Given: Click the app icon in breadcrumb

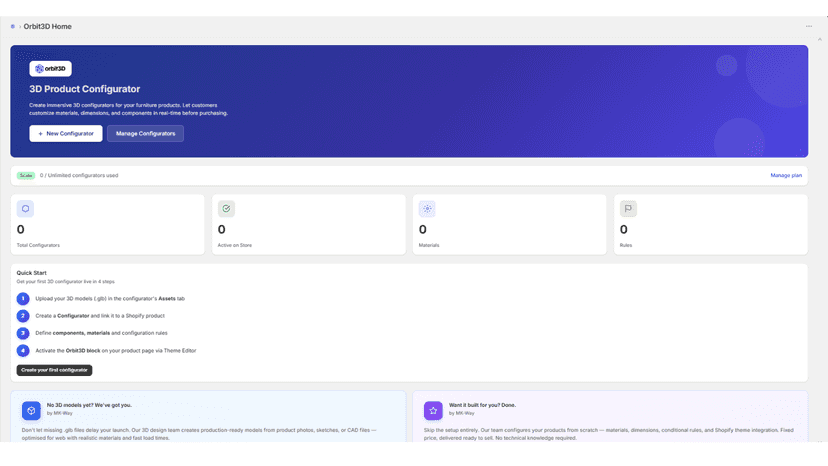Looking at the screenshot, I should coord(13,26).
